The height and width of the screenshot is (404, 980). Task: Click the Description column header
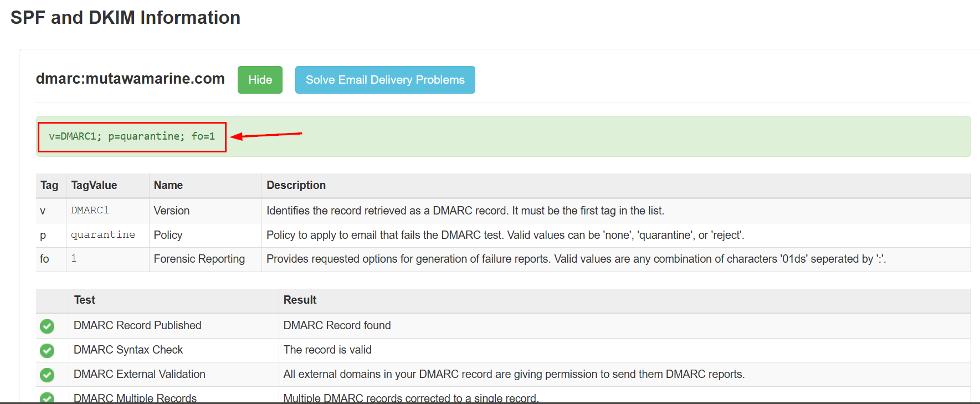tap(296, 185)
